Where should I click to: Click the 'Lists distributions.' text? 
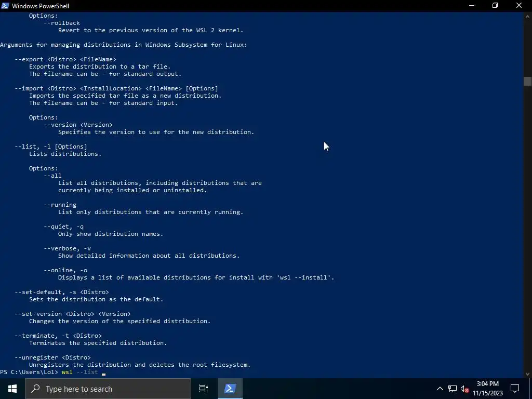[65, 154]
